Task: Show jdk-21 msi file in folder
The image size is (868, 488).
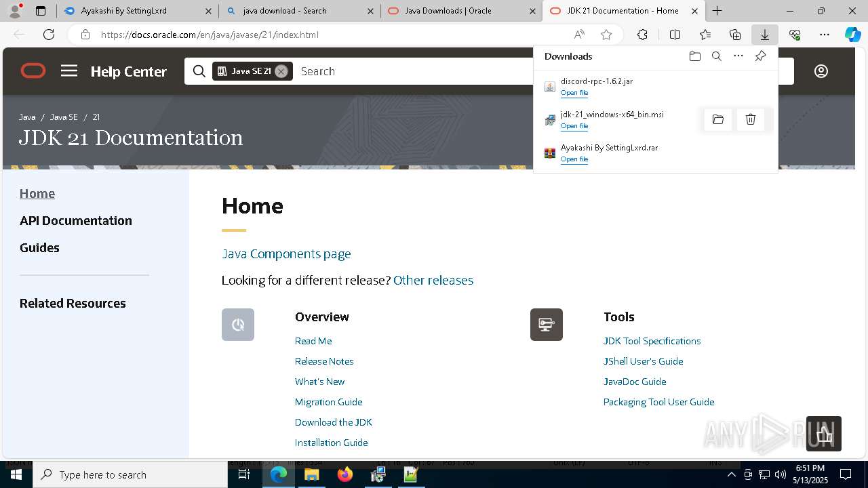Action: pyautogui.click(x=718, y=120)
